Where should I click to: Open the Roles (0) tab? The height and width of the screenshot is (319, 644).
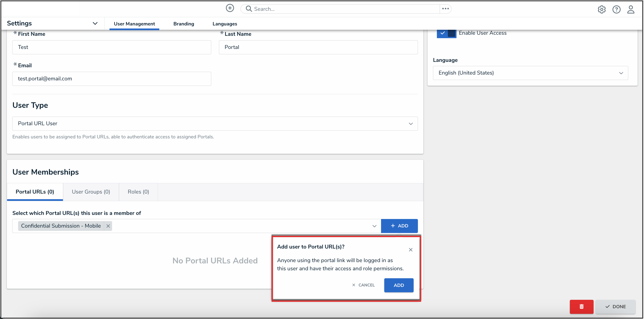[138, 191]
